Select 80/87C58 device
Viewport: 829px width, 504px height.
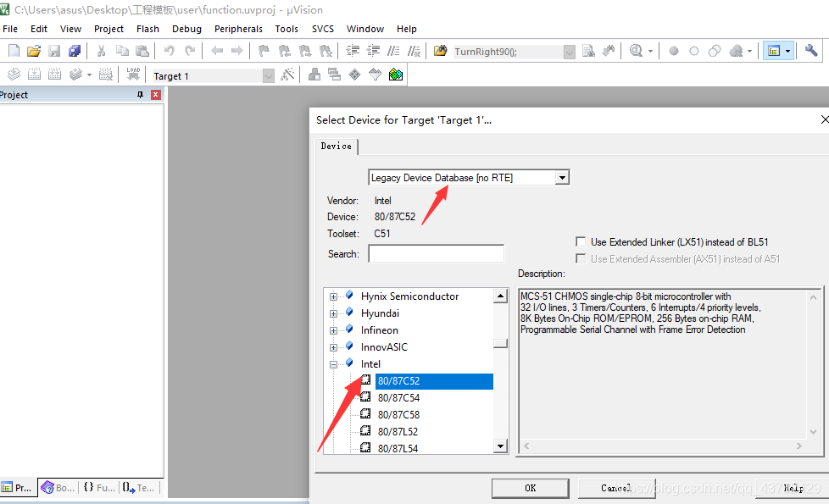click(398, 415)
